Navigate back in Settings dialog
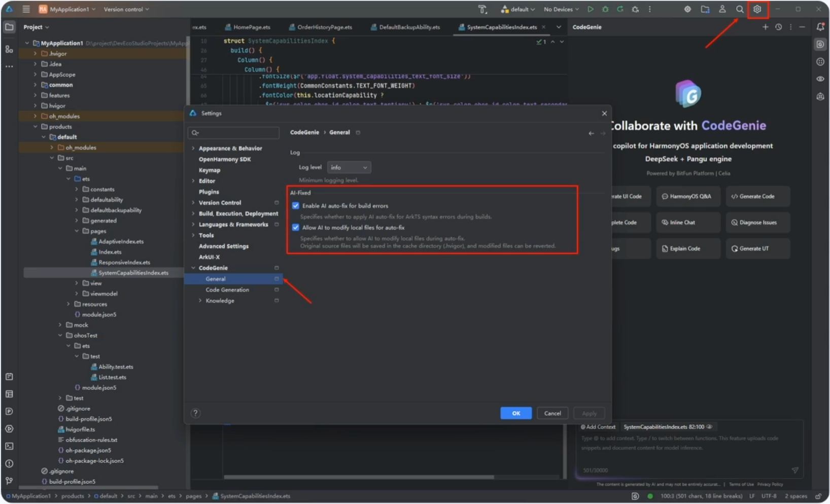 (x=591, y=133)
